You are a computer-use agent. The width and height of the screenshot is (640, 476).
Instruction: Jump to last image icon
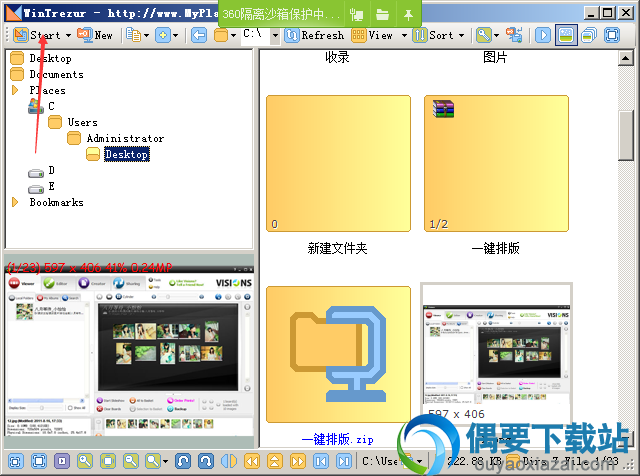(344, 461)
